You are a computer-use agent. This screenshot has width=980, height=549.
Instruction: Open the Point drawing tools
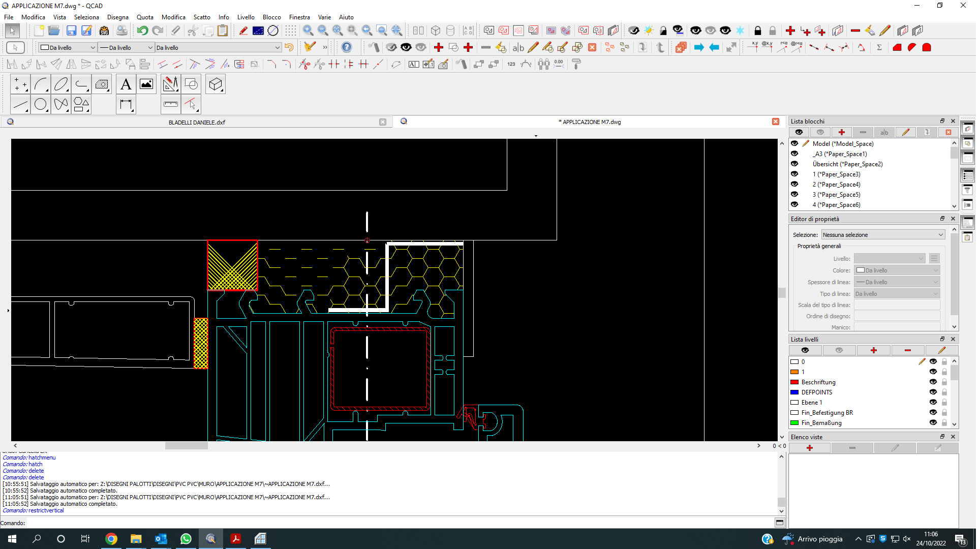click(20, 84)
